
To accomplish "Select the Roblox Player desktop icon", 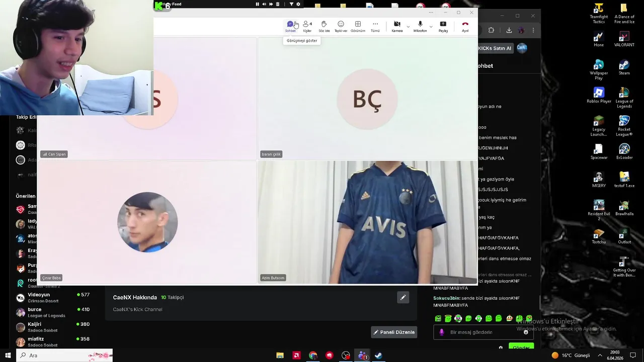I will tap(599, 96).
